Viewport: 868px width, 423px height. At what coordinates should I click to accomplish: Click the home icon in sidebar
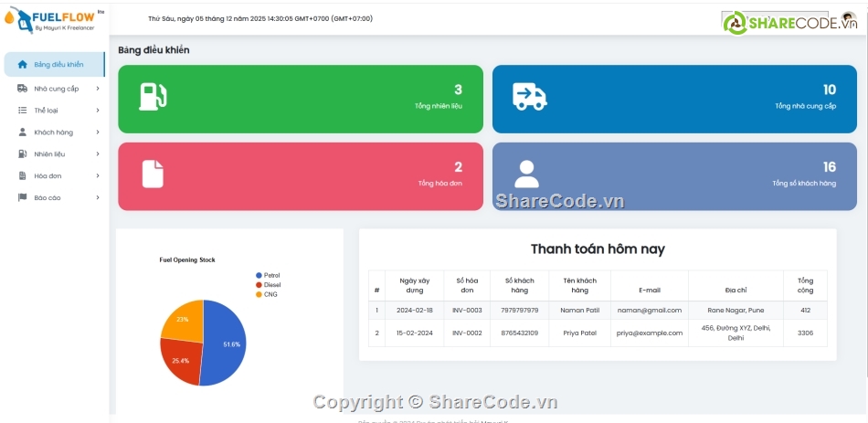[x=22, y=65]
